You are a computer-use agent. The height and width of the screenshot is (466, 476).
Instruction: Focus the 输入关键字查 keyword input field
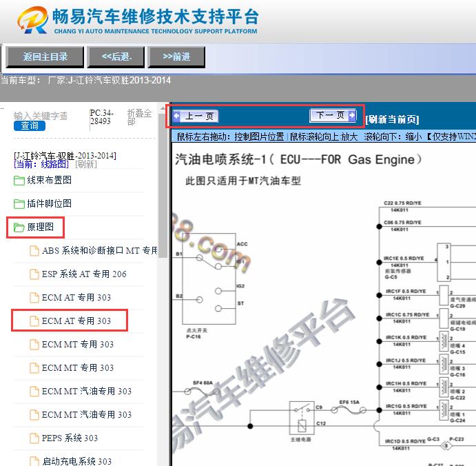(x=41, y=116)
